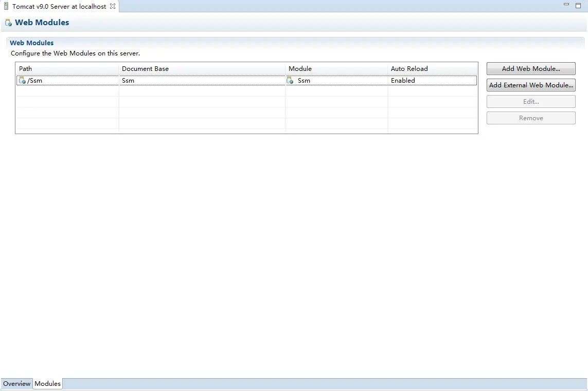Screen dimensions: 588x391
Task: Click the Module column header
Action: pos(336,68)
